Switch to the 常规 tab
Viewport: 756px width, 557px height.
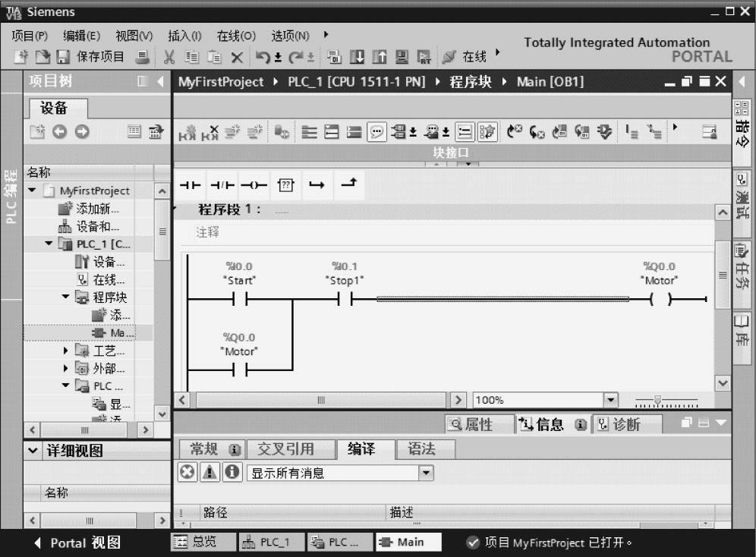pos(212,449)
